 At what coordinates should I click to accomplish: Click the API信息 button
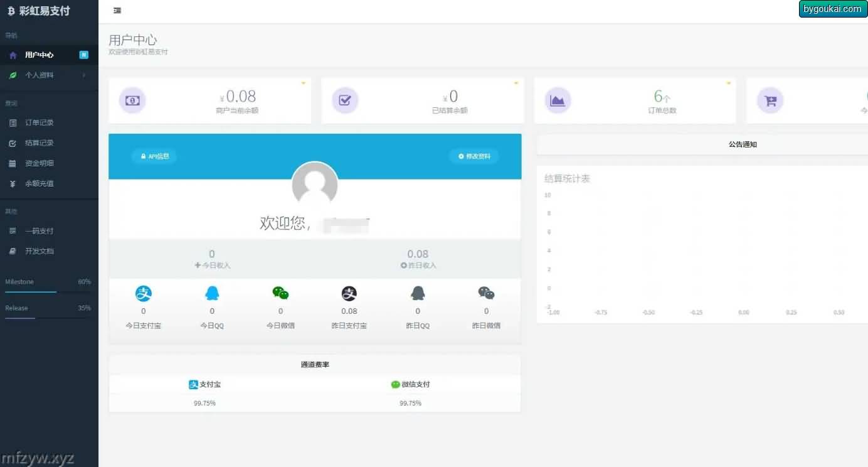click(x=154, y=156)
